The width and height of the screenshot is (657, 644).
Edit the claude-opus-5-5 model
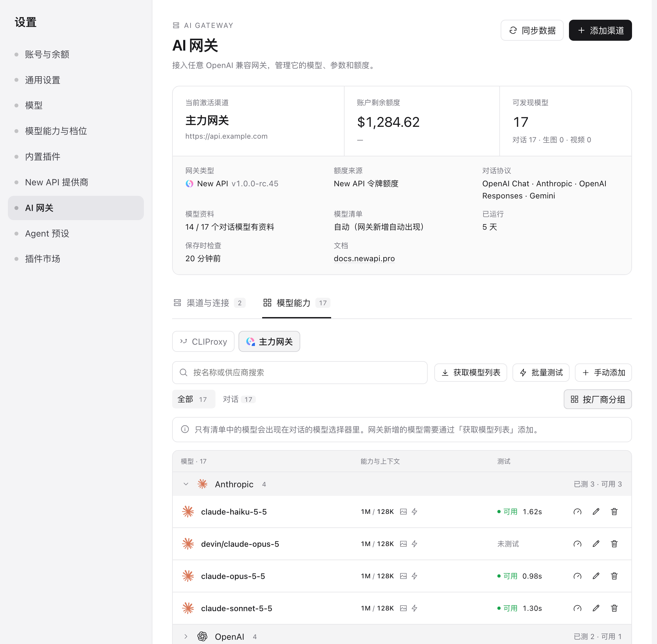pyautogui.click(x=596, y=576)
